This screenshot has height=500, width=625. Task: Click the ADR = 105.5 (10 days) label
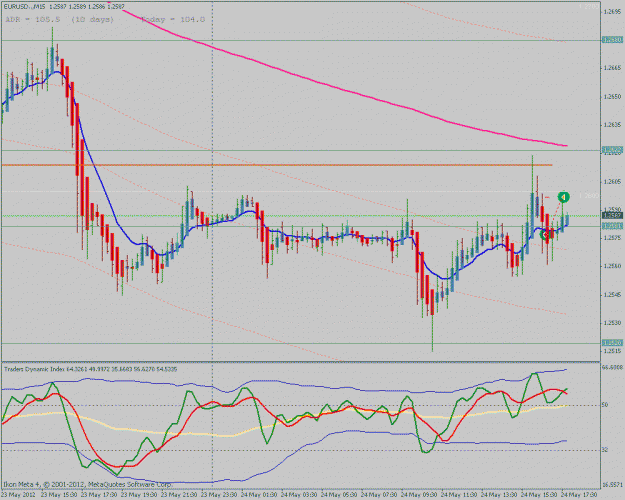[59, 19]
